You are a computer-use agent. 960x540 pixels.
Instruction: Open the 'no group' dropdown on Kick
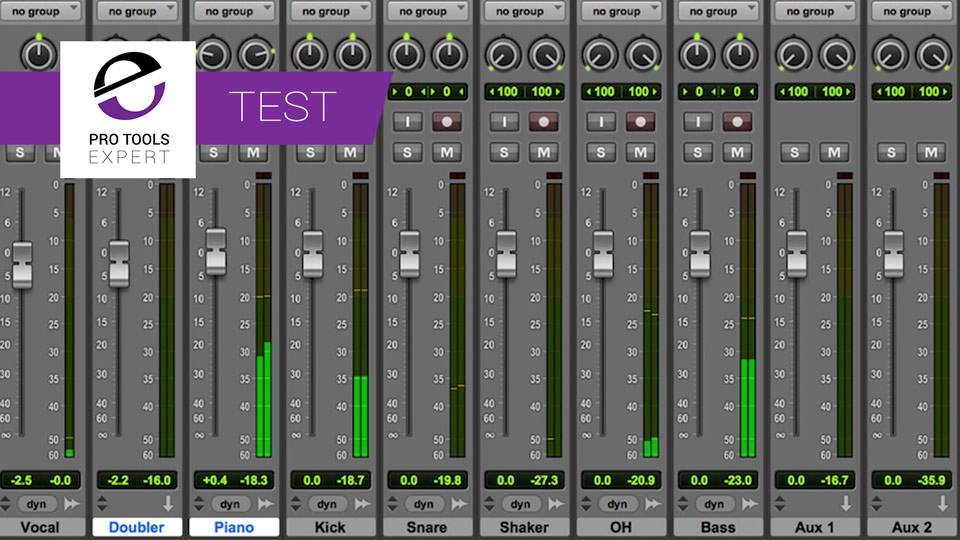[331, 11]
